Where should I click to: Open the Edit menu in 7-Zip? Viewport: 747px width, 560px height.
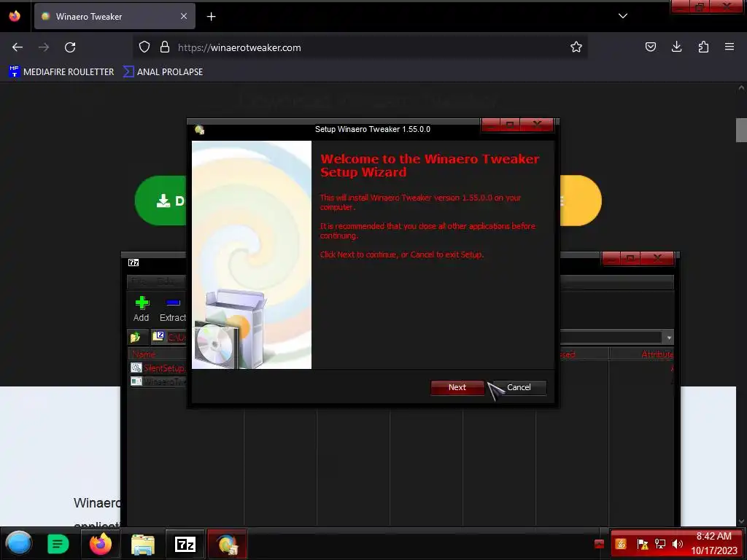pos(165,281)
